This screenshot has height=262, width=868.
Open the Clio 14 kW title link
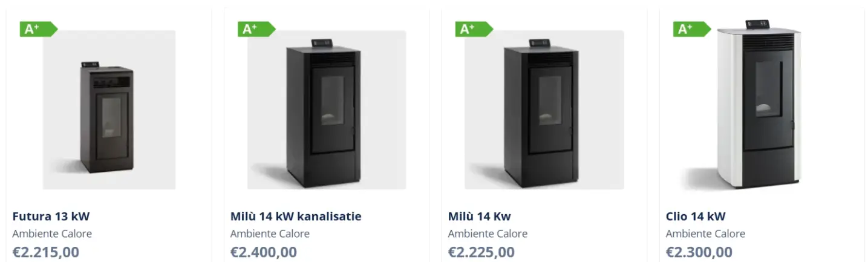(696, 217)
